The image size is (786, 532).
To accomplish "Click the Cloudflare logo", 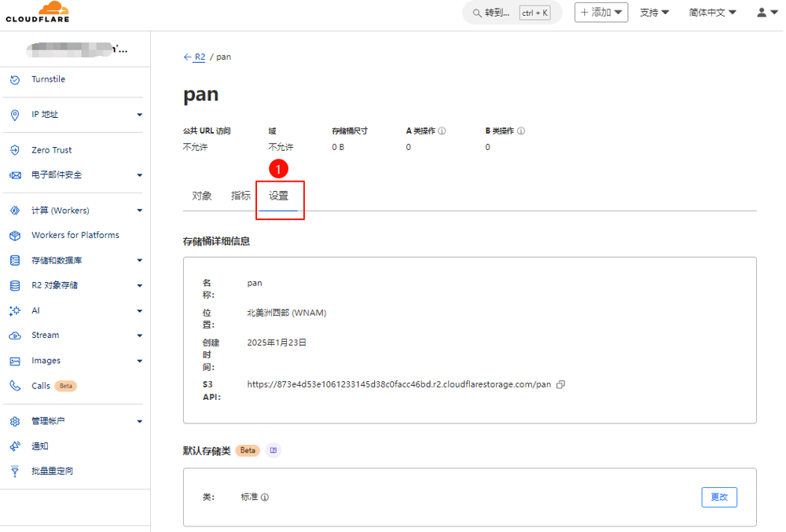I will pyautogui.click(x=38, y=13).
